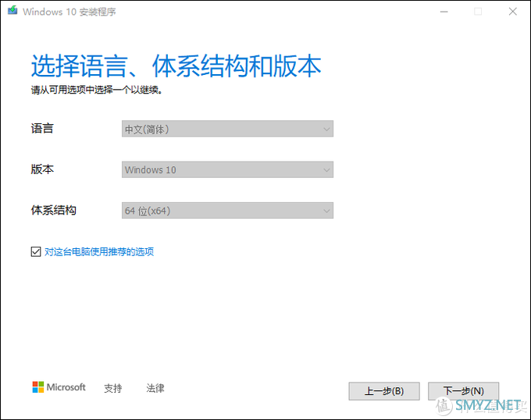This screenshot has width=531, height=420.
Task: Click the Windows 10 setup app icon
Action: 12,10
